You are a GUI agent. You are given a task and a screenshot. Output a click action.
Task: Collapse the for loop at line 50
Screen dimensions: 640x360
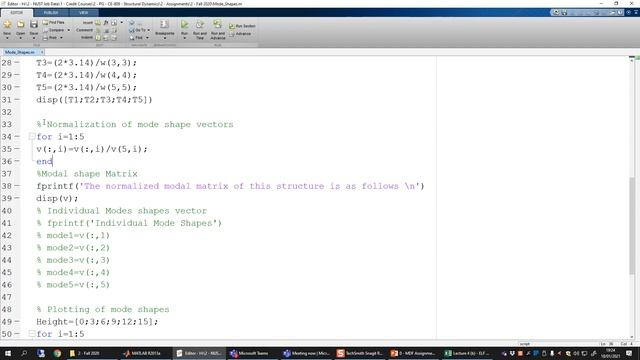tap(31, 334)
